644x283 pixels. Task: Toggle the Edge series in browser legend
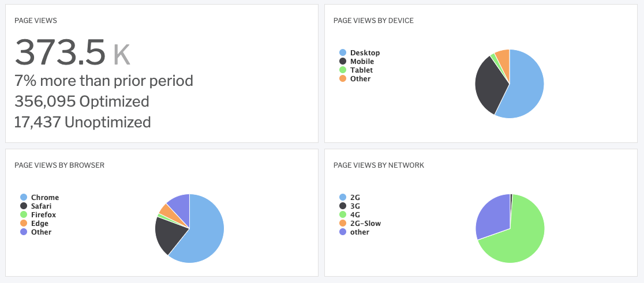(x=34, y=224)
